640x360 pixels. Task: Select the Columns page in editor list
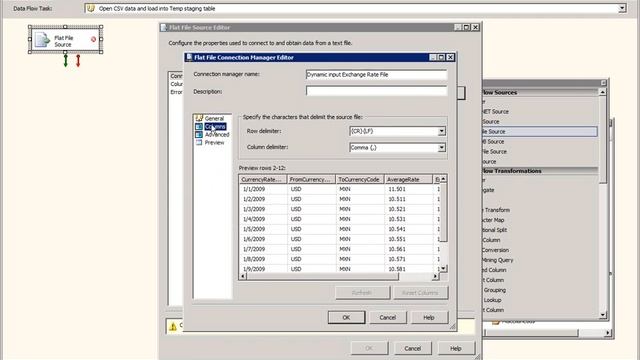pos(215,127)
